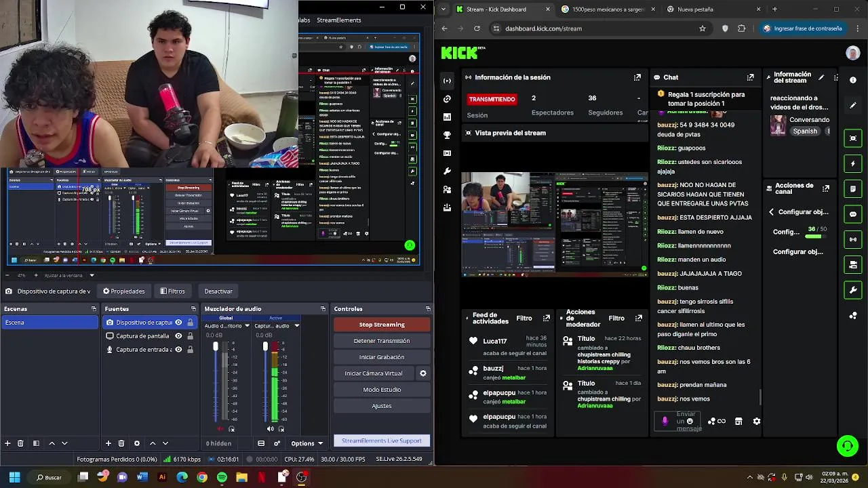
Task: Switch to 1500peso mexicanos browser tab
Action: [x=608, y=9]
